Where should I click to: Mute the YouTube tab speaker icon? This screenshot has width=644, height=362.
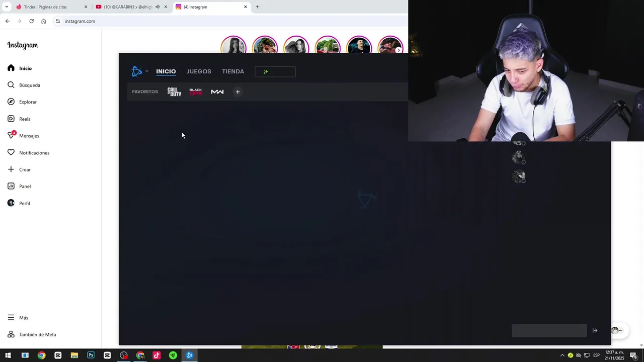pyautogui.click(x=157, y=7)
